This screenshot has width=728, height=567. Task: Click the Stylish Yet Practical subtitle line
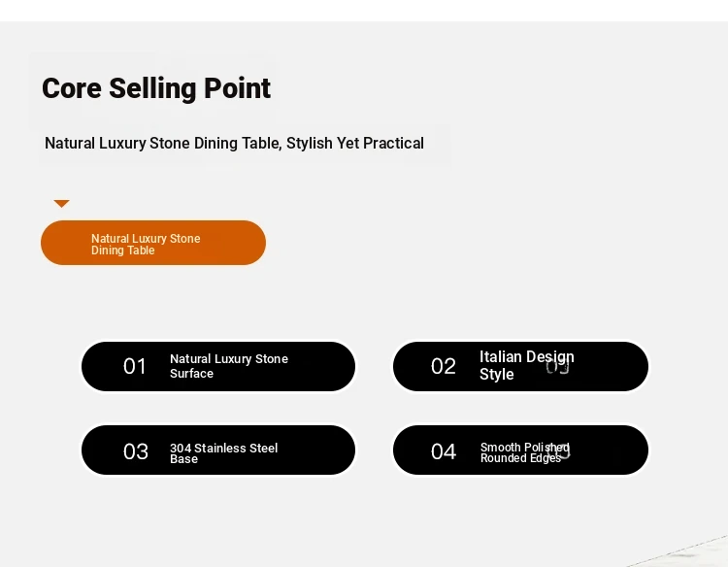click(234, 144)
